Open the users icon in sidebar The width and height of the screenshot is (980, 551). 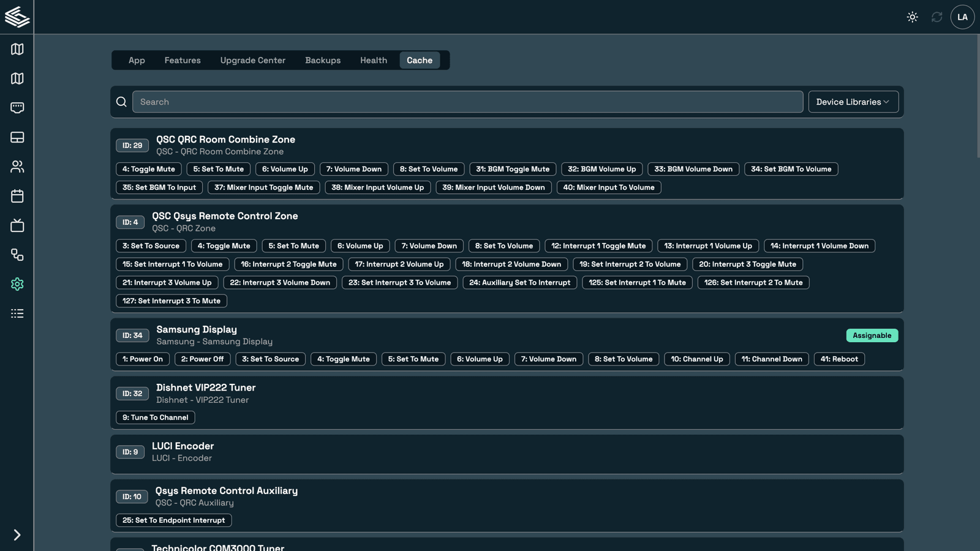[17, 167]
